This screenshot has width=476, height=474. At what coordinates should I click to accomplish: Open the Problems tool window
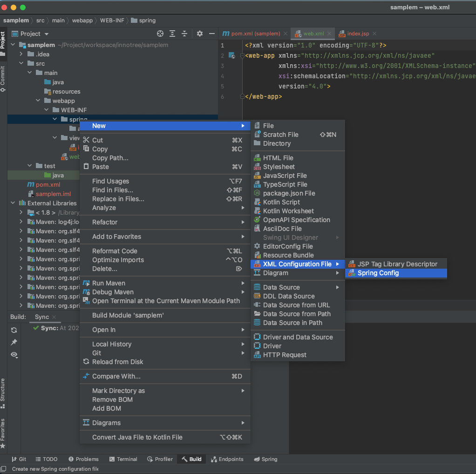[83, 459]
